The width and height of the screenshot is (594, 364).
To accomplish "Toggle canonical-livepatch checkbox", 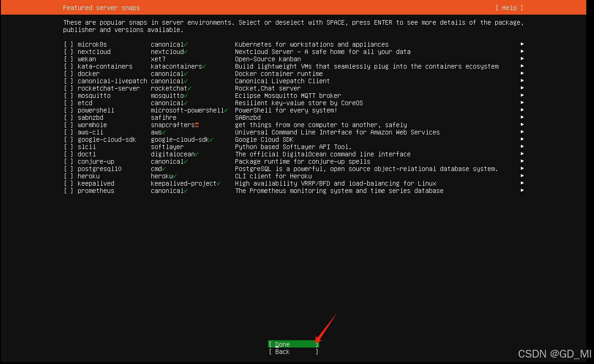I will click(68, 81).
